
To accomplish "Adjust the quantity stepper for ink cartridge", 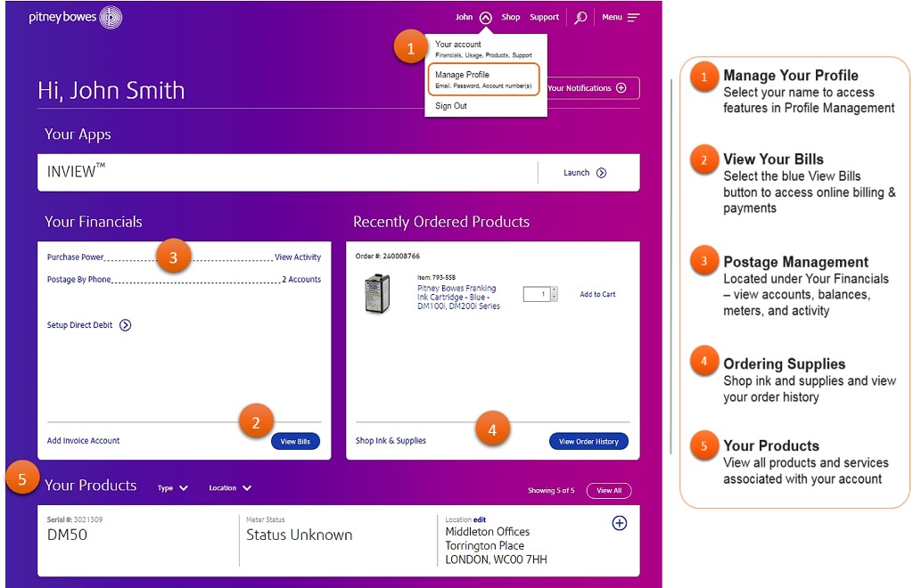I will pyautogui.click(x=554, y=294).
